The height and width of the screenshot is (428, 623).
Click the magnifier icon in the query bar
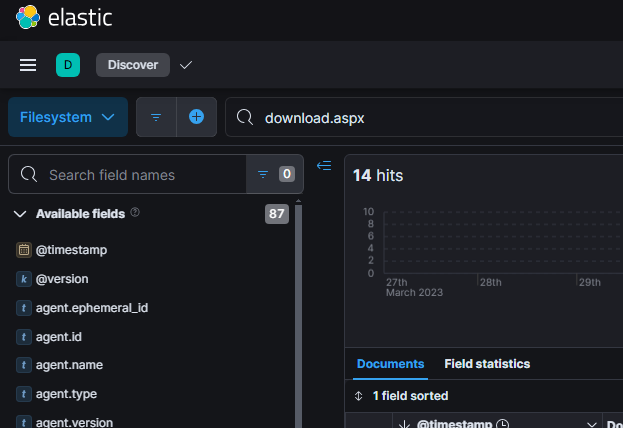tap(244, 117)
